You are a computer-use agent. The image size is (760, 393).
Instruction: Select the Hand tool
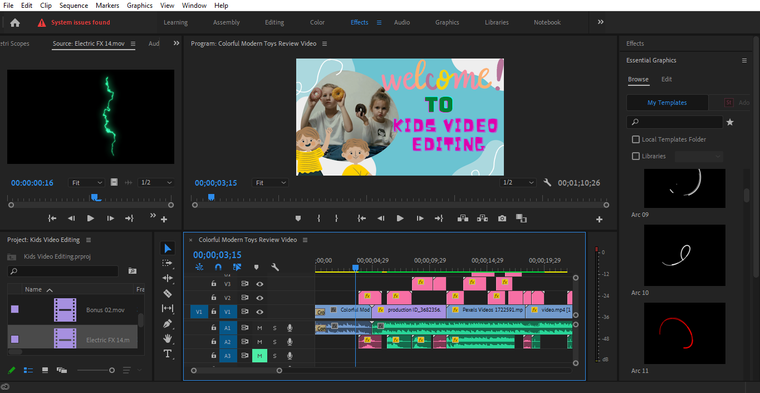click(x=167, y=338)
